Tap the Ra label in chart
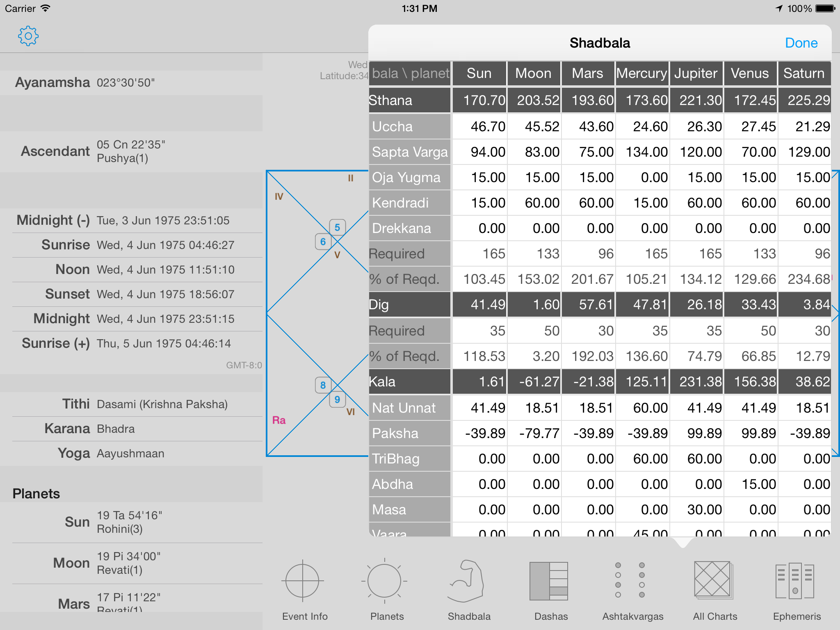 click(279, 420)
